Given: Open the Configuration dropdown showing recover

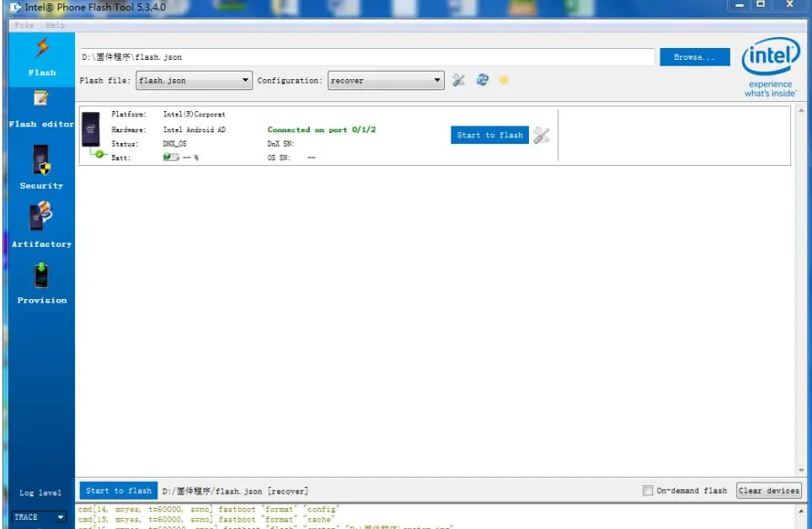Looking at the screenshot, I should [x=386, y=80].
